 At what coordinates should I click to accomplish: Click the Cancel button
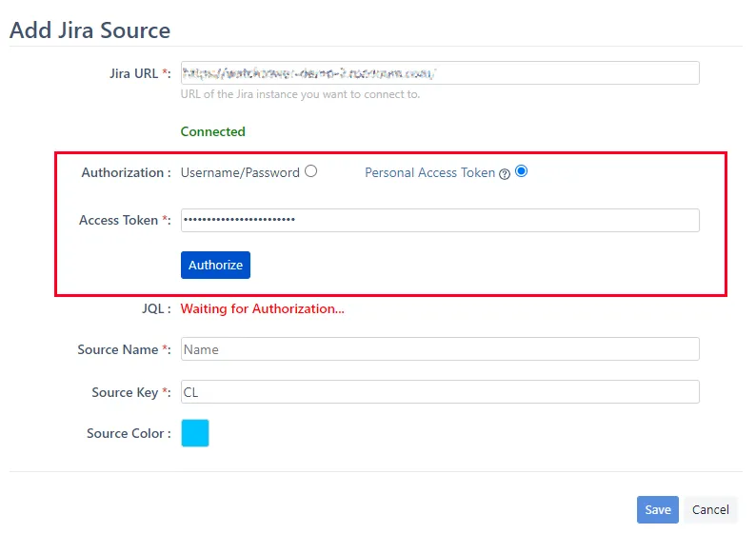click(x=710, y=509)
